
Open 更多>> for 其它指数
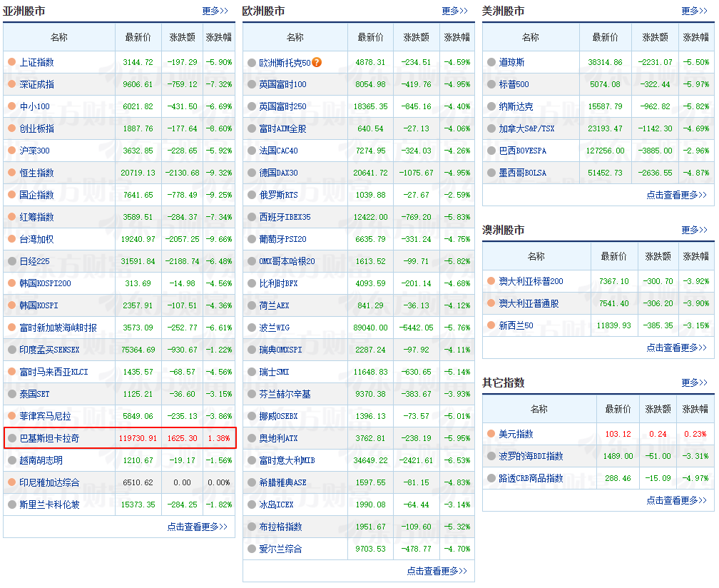tap(694, 382)
